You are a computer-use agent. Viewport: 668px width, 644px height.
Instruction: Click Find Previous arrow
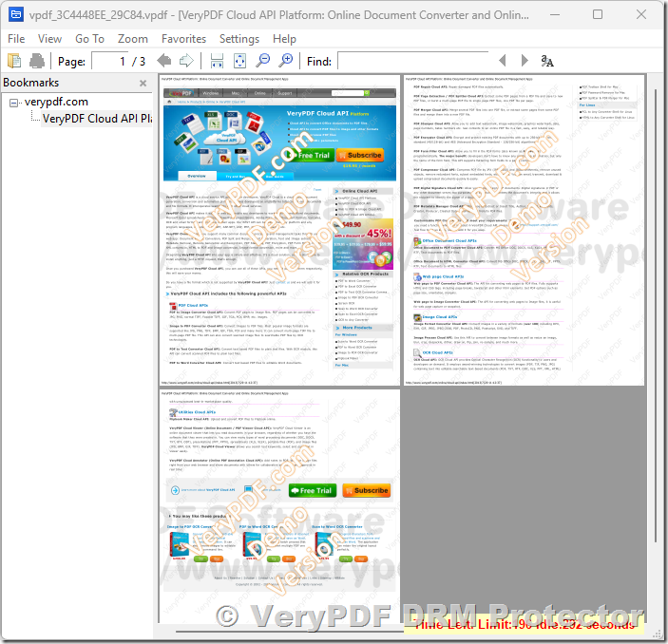coord(502,61)
